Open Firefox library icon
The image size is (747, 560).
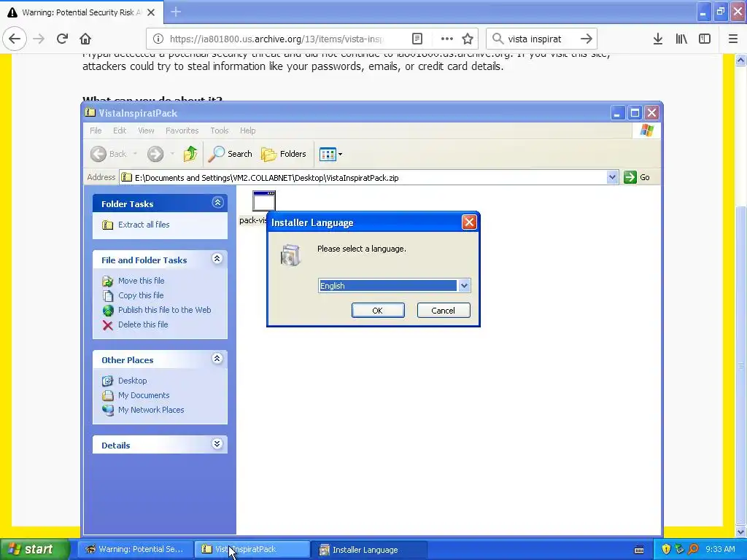(681, 39)
